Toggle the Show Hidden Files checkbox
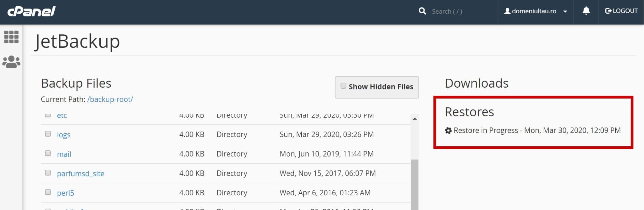 pyautogui.click(x=343, y=86)
